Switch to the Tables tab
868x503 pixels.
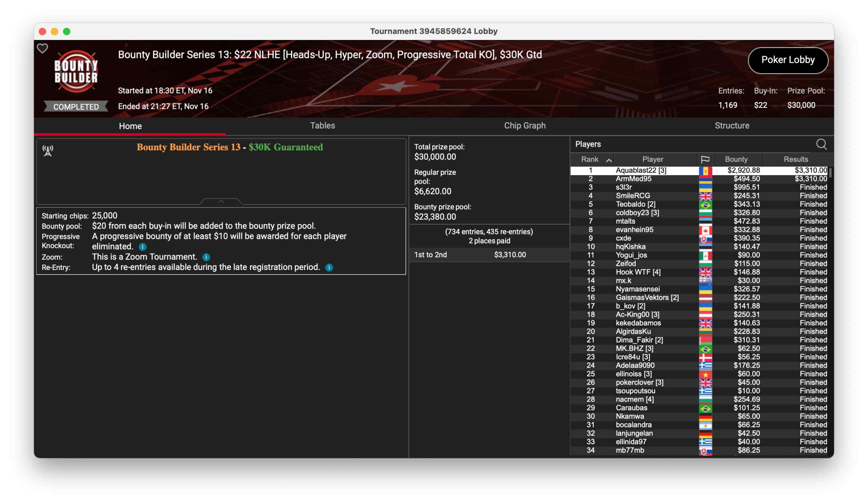(322, 125)
